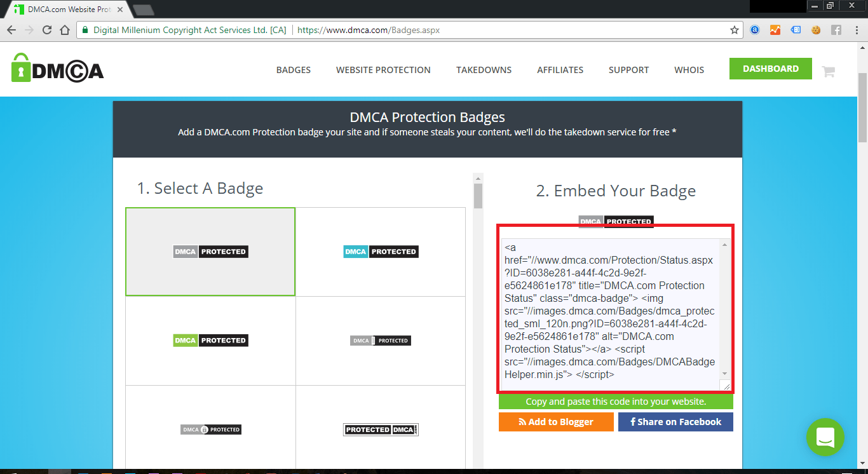This screenshot has height=474, width=868.
Task: Open the live chat bubble
Action: pyautogui.click(x=825, y=438)
